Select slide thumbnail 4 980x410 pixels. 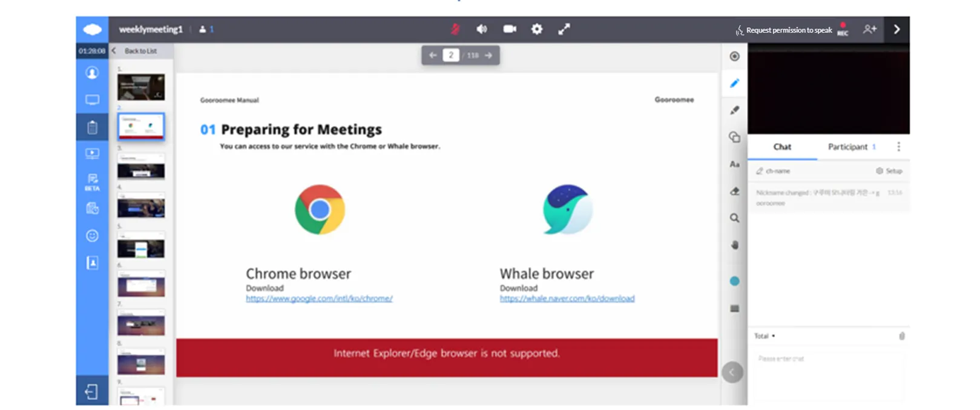pos(141,206)
